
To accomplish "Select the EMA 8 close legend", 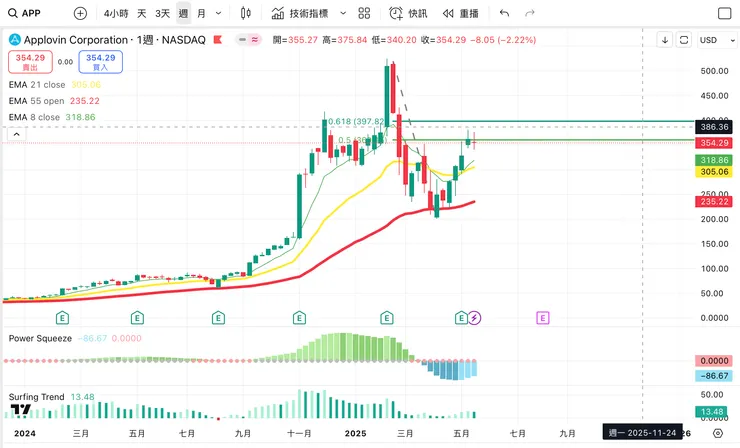I will coord(52,117).
